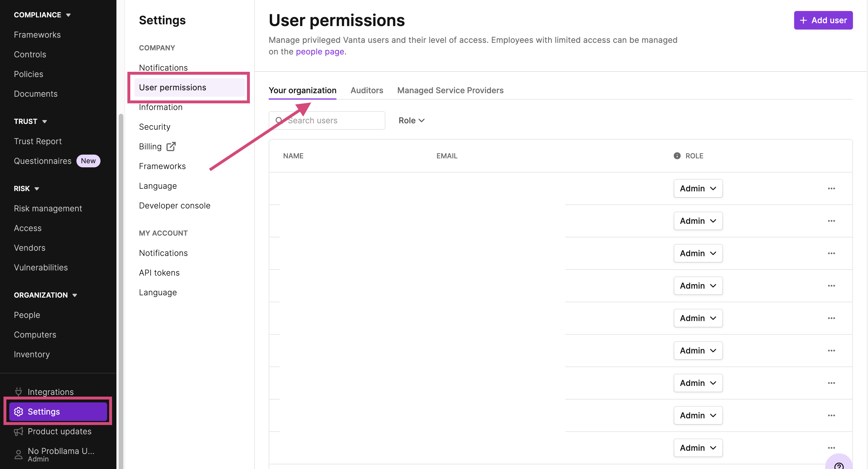Viewport: 868px width, 469px height.
Task: Open Computers in the sidebar
Action: (35, 335)
